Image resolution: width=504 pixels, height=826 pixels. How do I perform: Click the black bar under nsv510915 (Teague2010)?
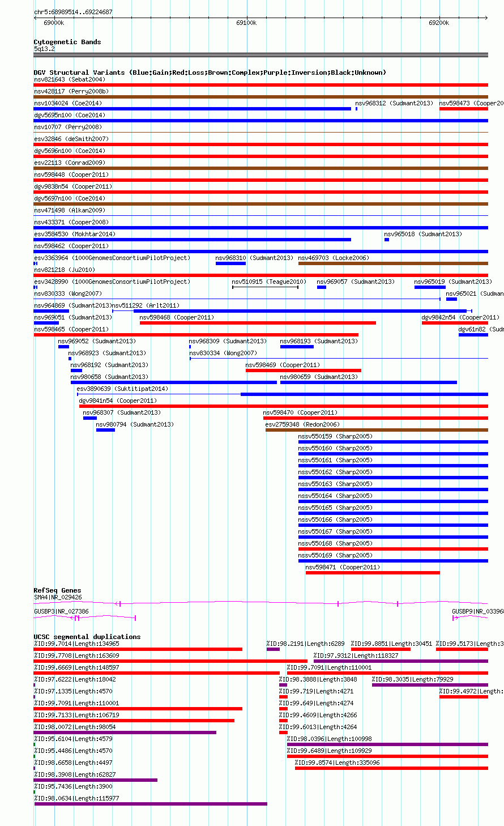[265, 287]
